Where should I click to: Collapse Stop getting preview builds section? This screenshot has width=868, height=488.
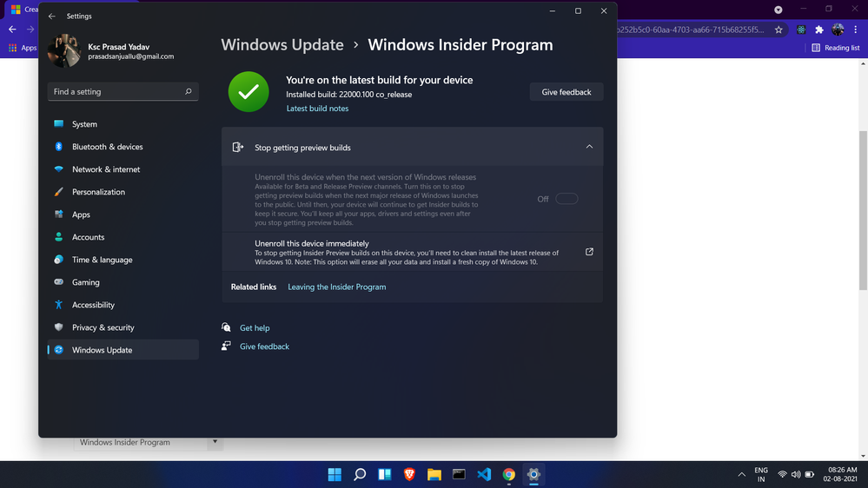pos(589,147)
